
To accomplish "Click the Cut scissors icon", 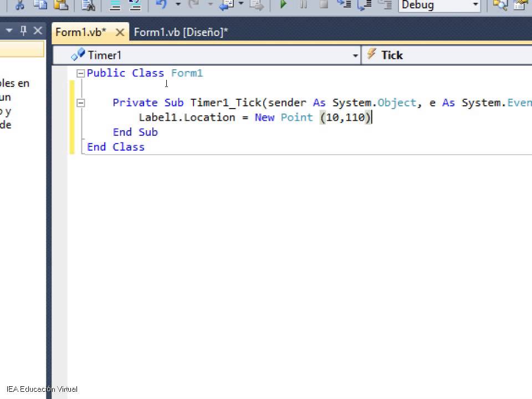I will click(20, 5).
